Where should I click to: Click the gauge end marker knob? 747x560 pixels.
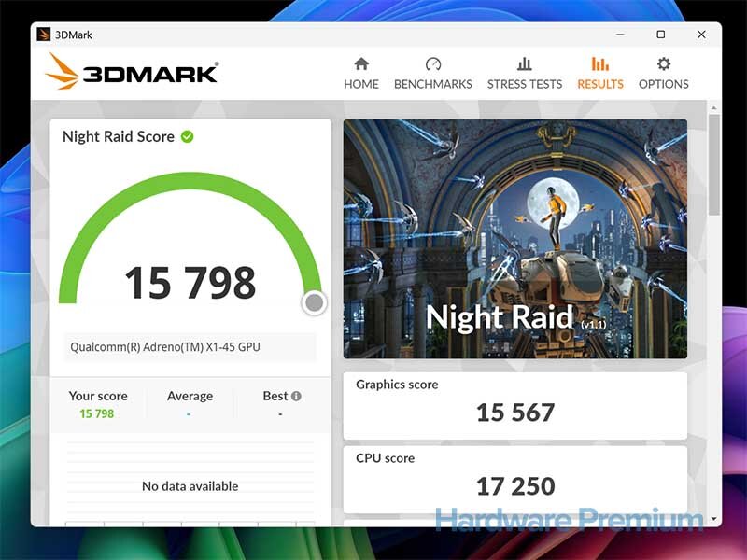pyautogui.click(x=315, y=302)
